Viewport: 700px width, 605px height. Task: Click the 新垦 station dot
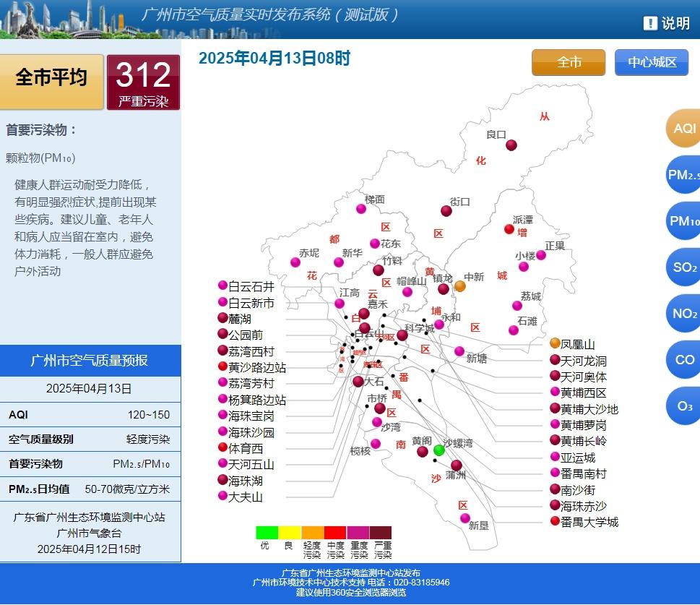(x=465, y=518)
